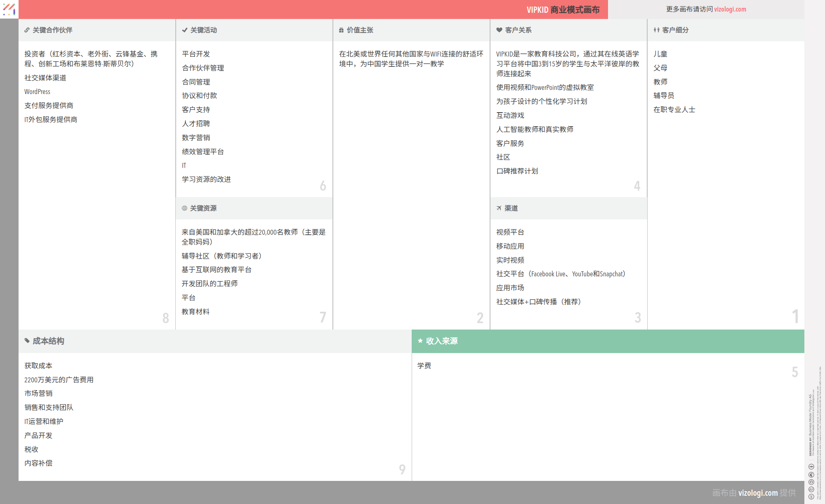Click the 视频平台 channel entry
Viewport: 825px width, 504px height.
(510, 232)
